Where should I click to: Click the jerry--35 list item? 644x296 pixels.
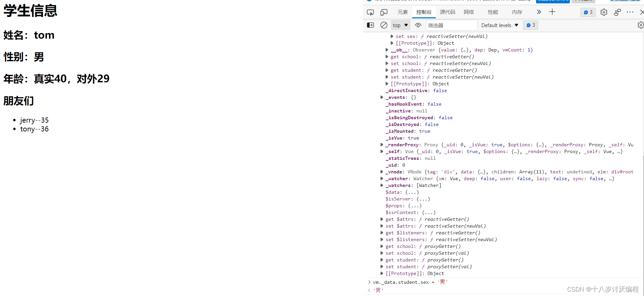(x=34, y=120)
